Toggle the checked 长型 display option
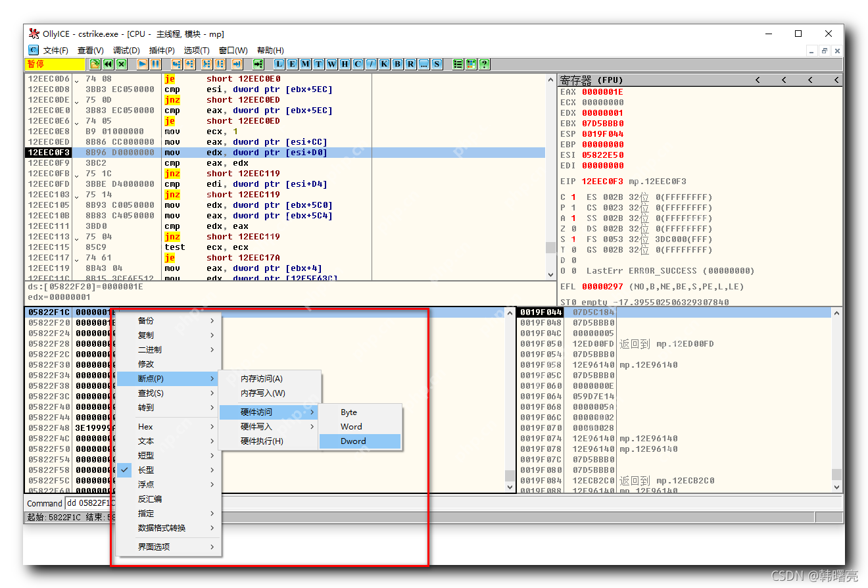The width and height of the screenshot is (868, 588). (x=146, y=470)
